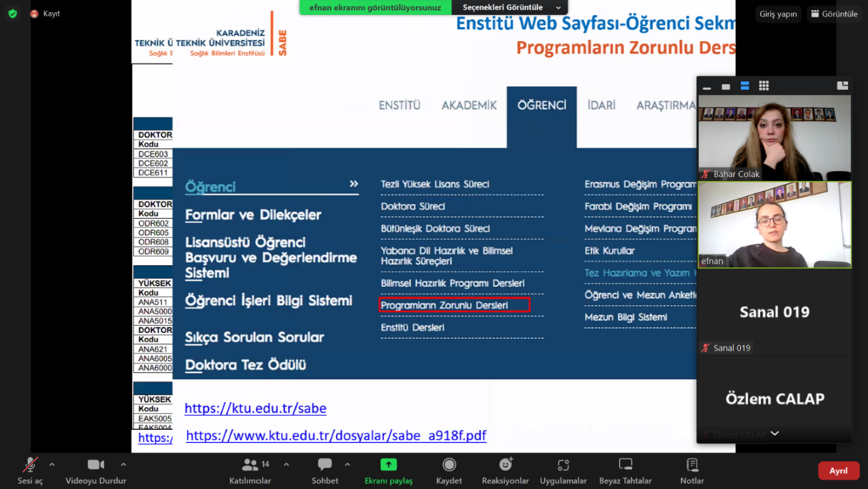Open Formlar ve Dilekçeler in the left menu
The image size is (868, 489).
(x=253, y=215)
